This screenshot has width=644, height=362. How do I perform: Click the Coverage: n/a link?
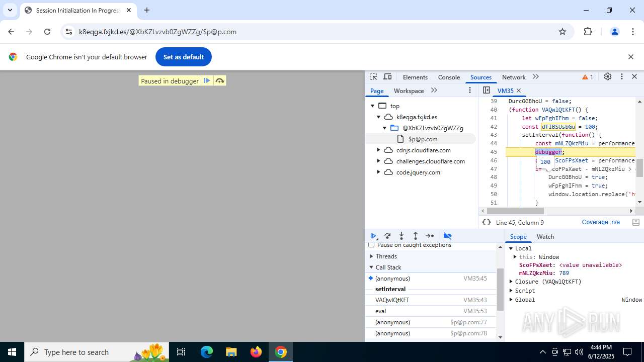pyautogui.click(x=601, y=222)
